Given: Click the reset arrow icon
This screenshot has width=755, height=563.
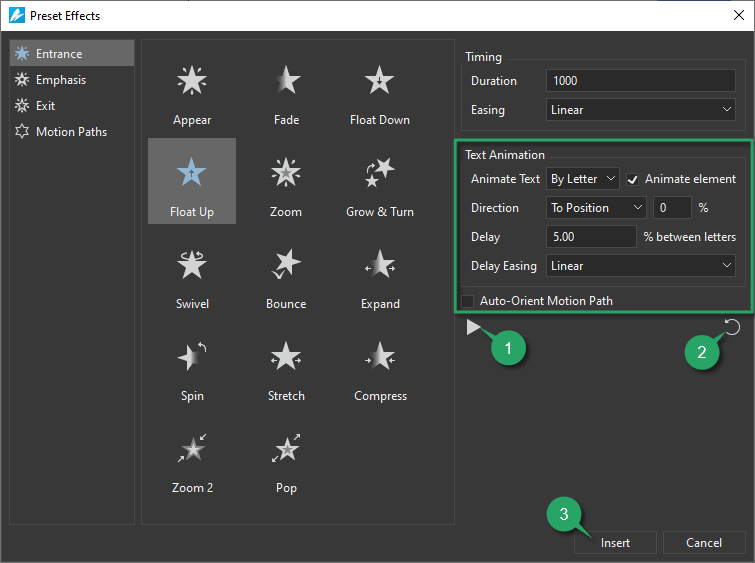Looking at the screenshot, I should pyautogui.click(x=733, y=327).
